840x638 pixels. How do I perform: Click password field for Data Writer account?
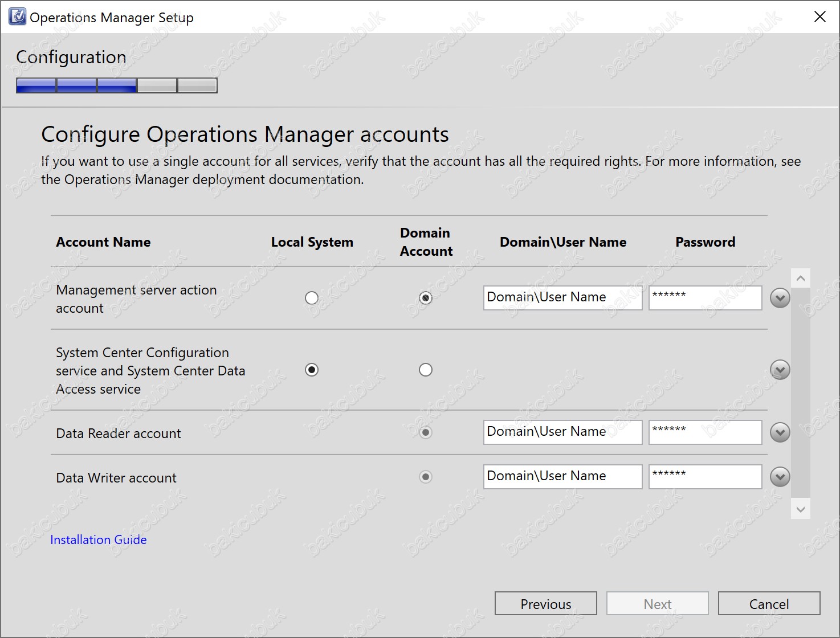[706, 477]
